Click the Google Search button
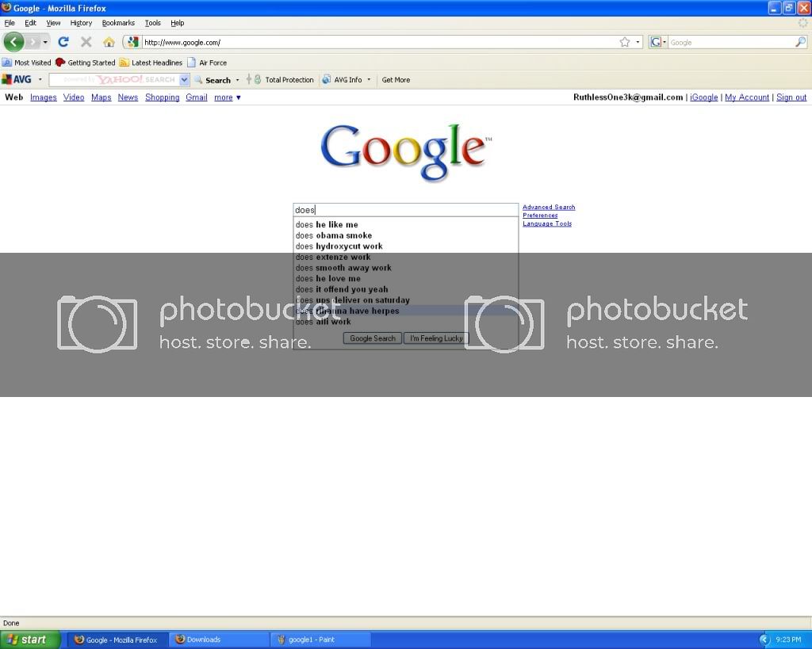The height and width of the screenshot is (649, 812). tap(373, 338)
